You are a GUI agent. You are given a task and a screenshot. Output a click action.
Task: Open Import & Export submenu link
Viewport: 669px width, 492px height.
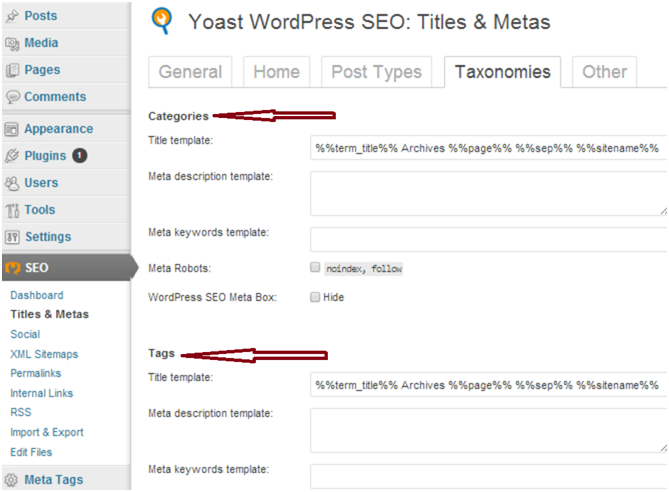coord(47,432)
